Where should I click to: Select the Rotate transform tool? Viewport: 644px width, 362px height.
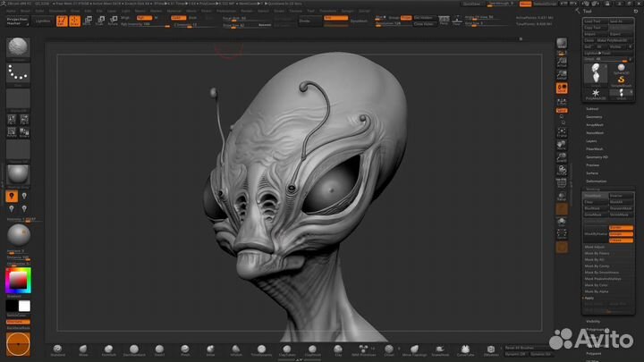[x=112, y=21]
